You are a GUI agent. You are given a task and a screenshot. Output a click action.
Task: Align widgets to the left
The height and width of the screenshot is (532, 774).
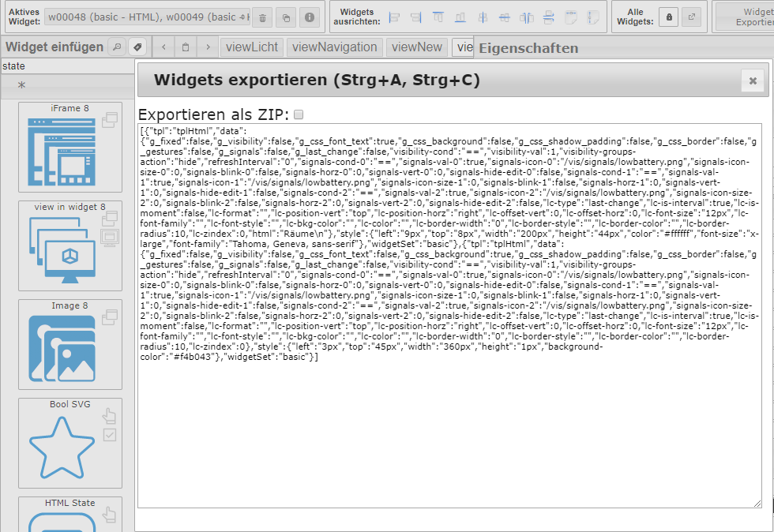395,17
